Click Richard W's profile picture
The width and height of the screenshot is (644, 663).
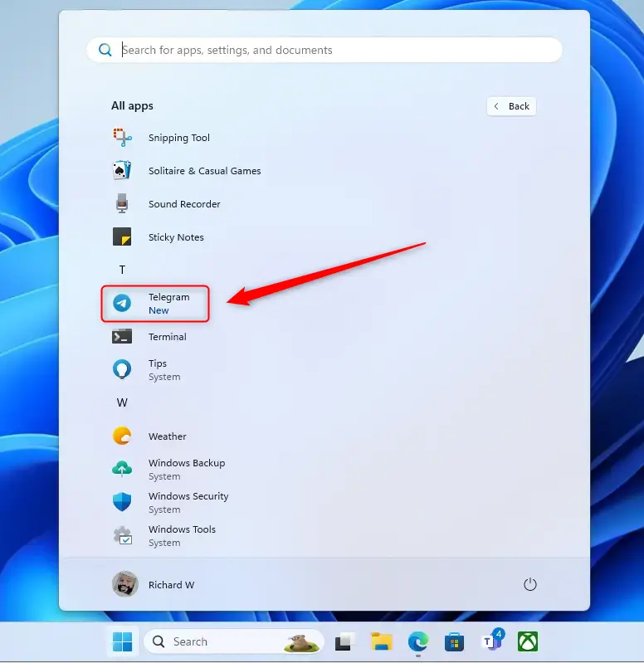[x=125, y=584]
